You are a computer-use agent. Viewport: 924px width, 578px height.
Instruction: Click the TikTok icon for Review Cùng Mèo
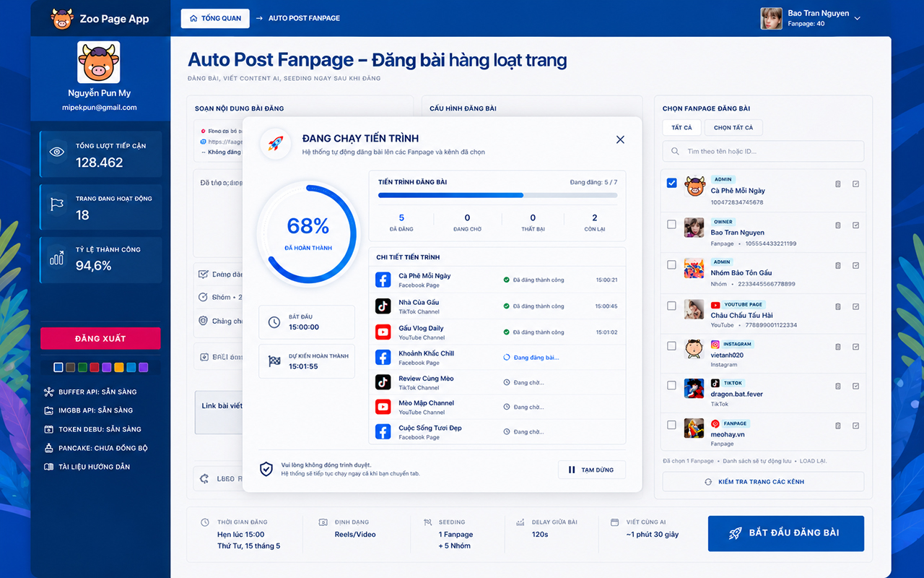tap(383, 382)
